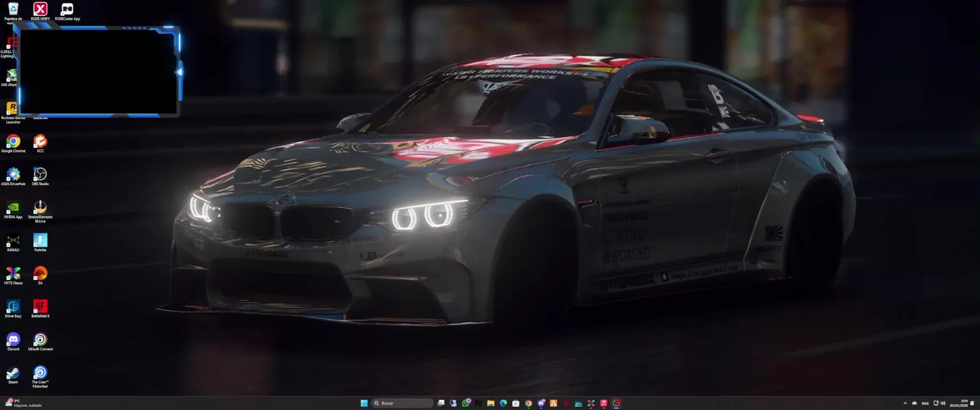The height and width of the screenshot is (410, 980).
Task: Open Task View from the taskbar
Action: click(441, 403)
